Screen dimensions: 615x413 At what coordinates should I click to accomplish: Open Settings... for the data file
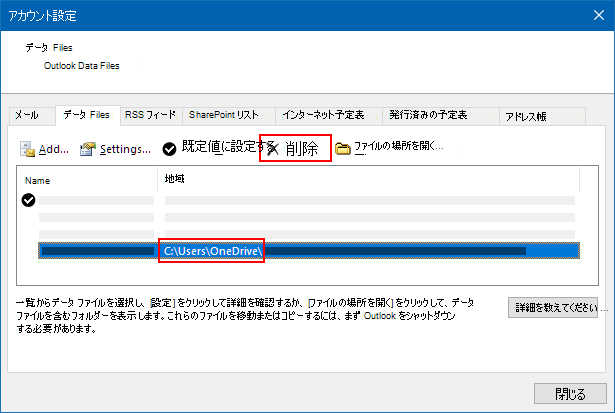tap(125, 149)
